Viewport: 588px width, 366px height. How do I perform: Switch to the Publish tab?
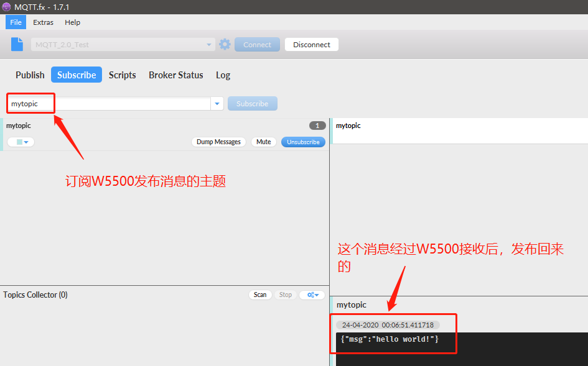click(30, 75)
